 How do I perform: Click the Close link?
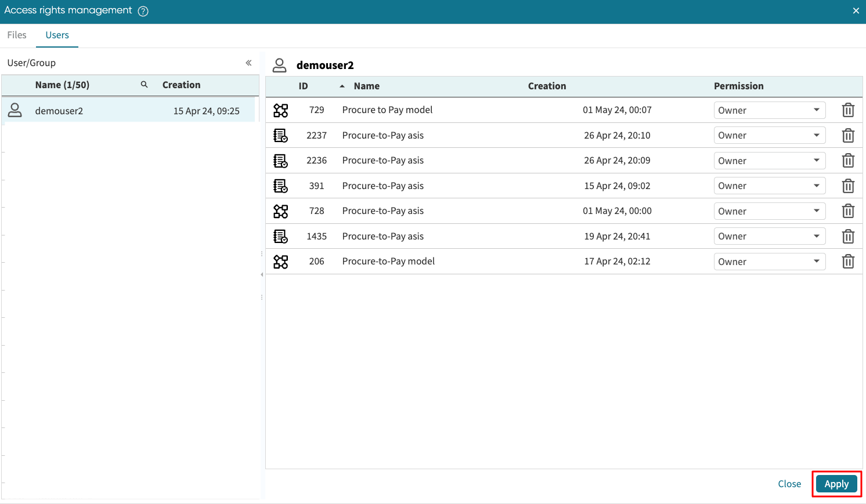coord(789,484)
